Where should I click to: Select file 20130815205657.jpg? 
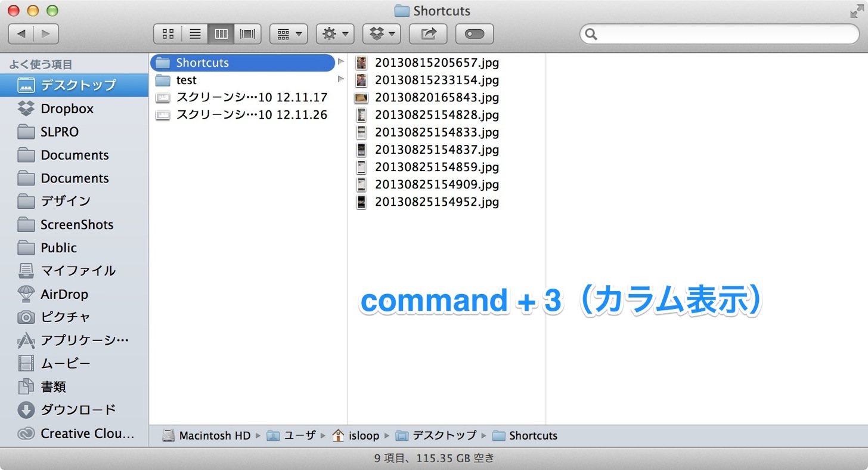point(427,63)
